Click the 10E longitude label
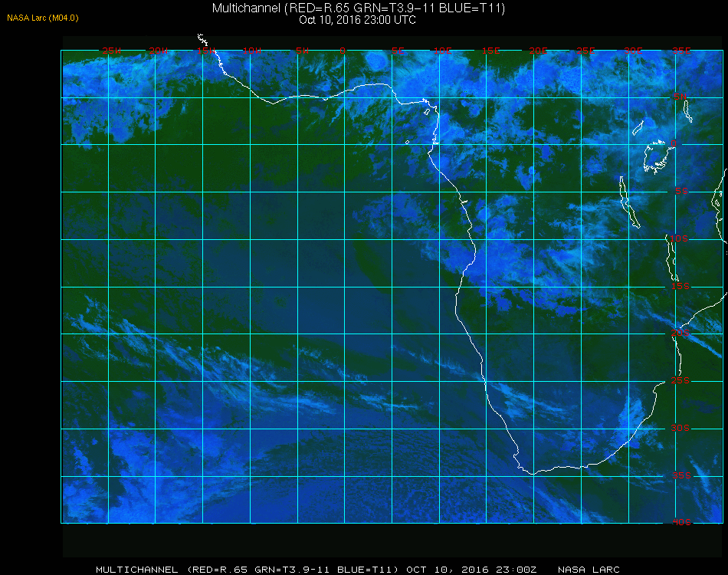 click(x=442, y=51)
